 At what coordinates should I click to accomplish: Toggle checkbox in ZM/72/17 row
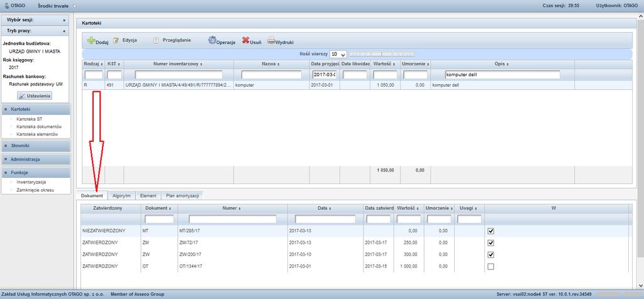(491, 243)
